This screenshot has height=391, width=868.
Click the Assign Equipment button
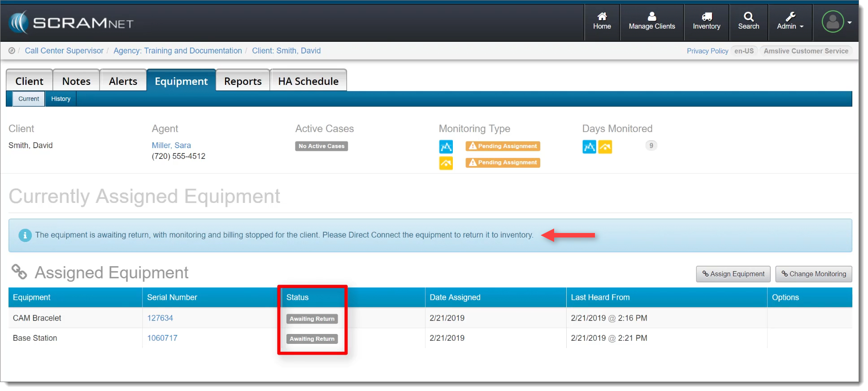733,274
